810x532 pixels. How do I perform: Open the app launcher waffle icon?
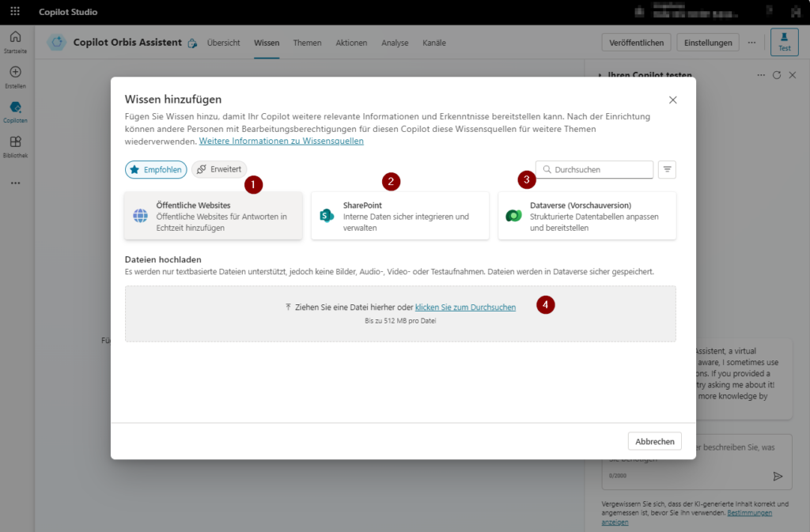click(x=15, y=12)
